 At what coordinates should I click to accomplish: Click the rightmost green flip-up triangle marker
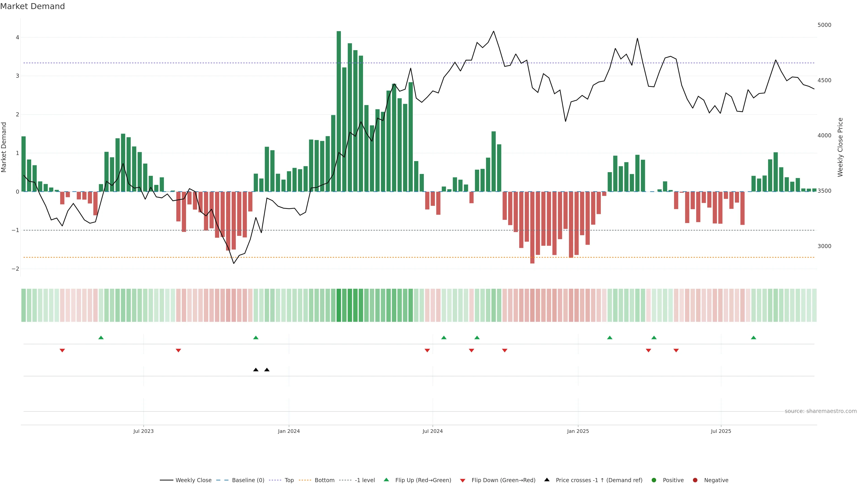click(x=753, y=338)
